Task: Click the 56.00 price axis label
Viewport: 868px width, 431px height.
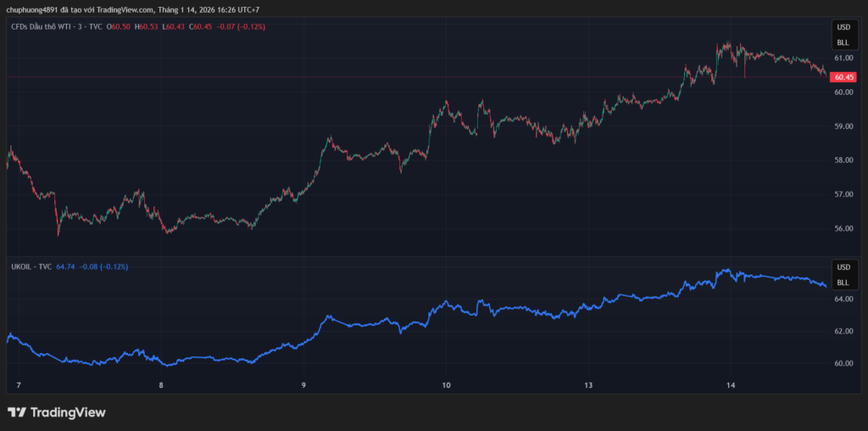Action: tap(843, 228)
